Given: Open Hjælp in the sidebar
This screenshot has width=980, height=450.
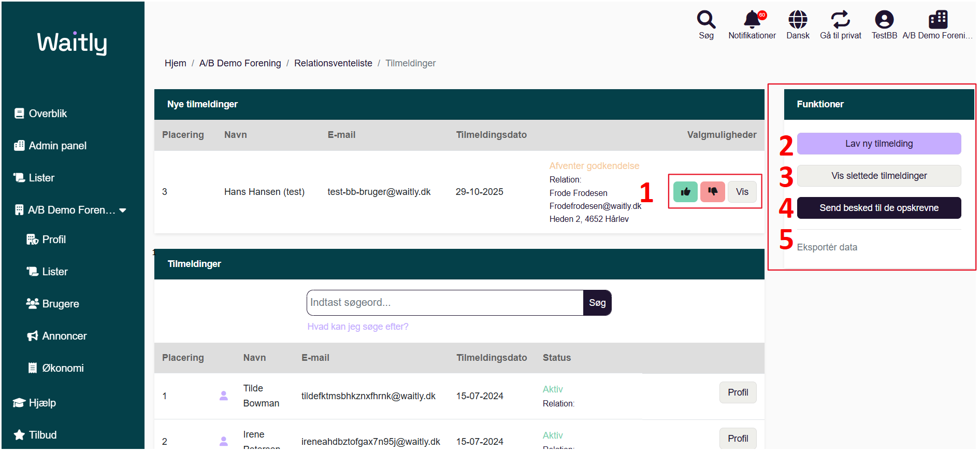Looking at the screenshot, I should click(x=35, y=403).
